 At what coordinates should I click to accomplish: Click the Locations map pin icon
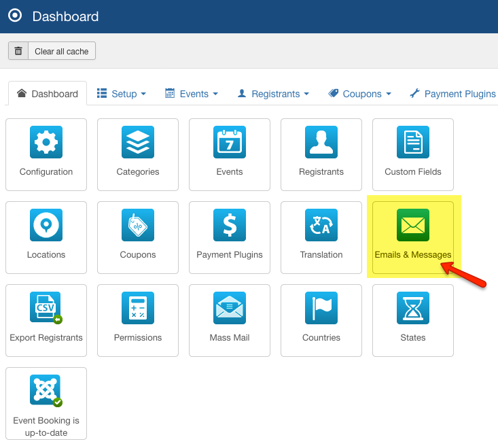[46, 225]
